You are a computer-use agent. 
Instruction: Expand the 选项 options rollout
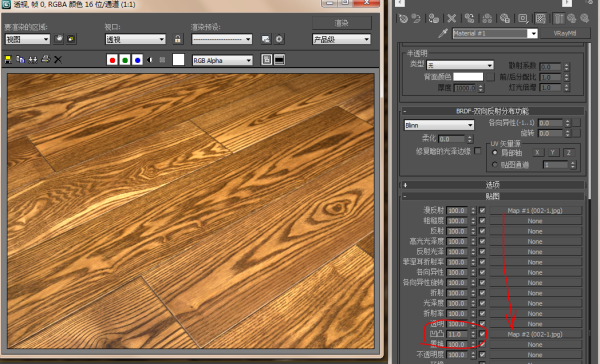(x=492, y=185)
